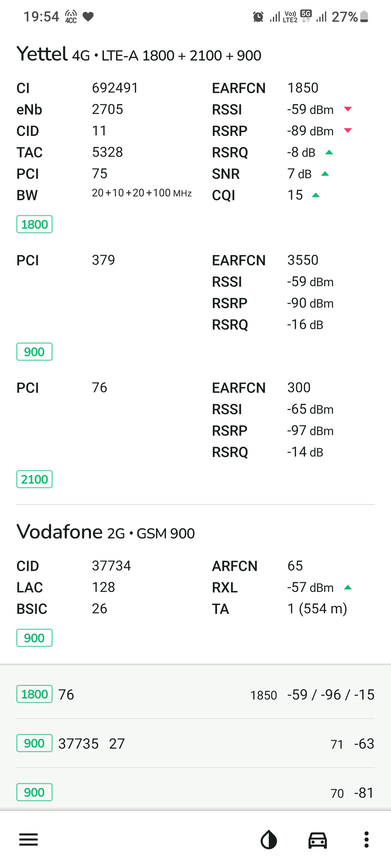The height and width of the screenshot is (868, 391).
Task: Tap the red RSSI trend arrow
Action: pyautogui.click(x=348, y=109)
